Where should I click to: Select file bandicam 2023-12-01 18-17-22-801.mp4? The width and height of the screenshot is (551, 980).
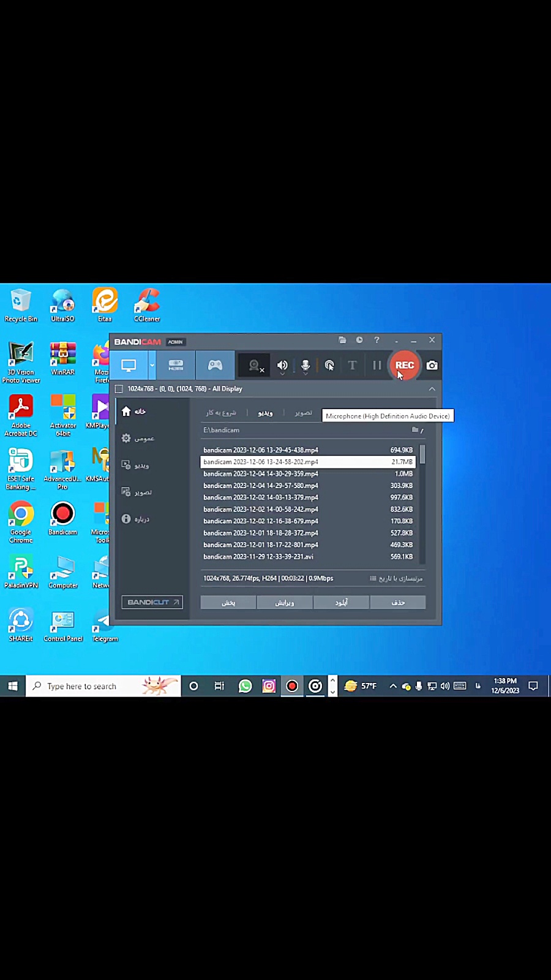coord(308,545)
